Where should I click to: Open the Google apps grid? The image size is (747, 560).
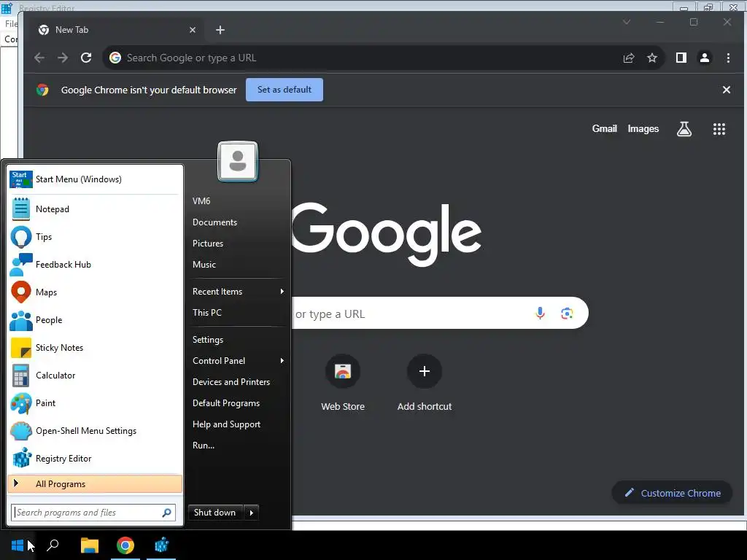pyautogui.click(x=719, y=128)
